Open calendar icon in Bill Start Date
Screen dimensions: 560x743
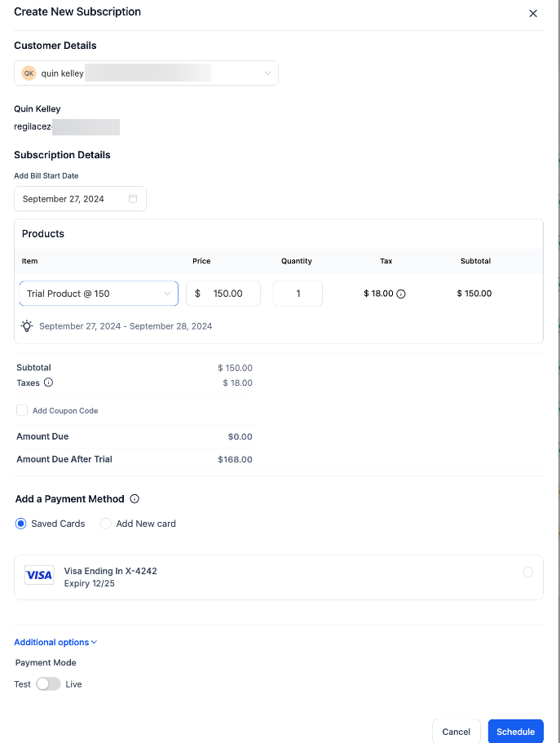pos(133,199)
